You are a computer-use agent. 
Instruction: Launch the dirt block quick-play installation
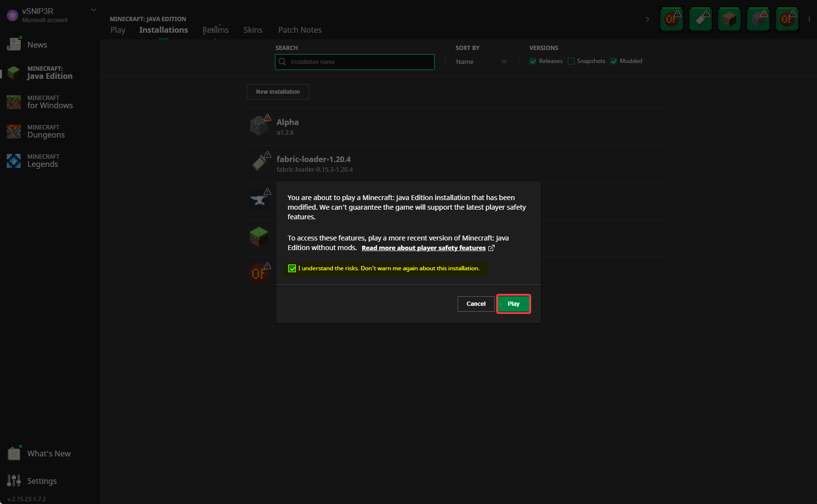point(729,19)
